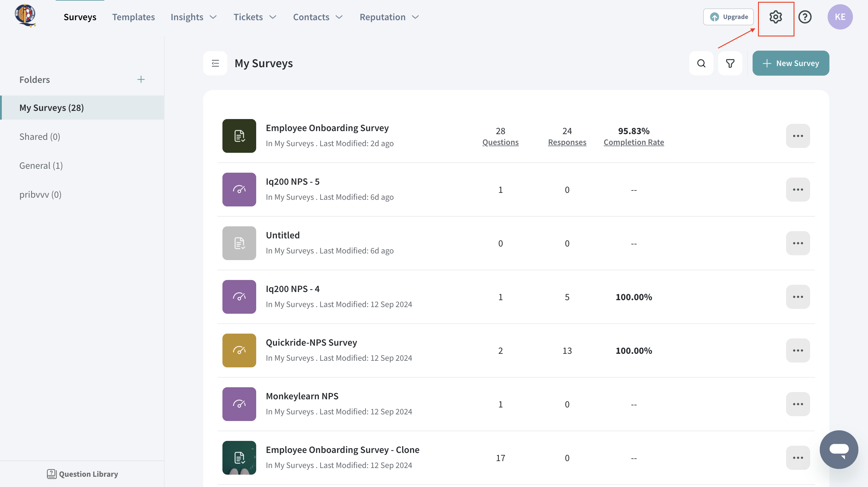
Task: Open the chat support bubble
Action: tap(838, 449)
